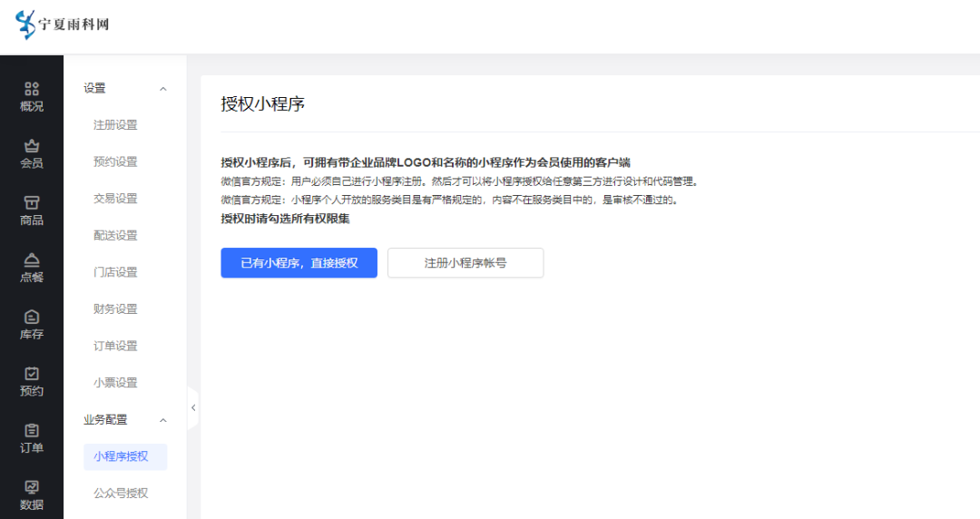Click the 宁夏雨科网 logo
Viewport: 980px width, 519px height.
62,24
